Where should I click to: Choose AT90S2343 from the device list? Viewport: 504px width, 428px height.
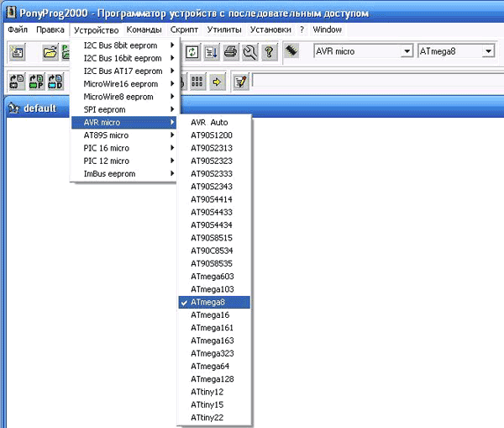pyautogui.click(x=214, y=187)
